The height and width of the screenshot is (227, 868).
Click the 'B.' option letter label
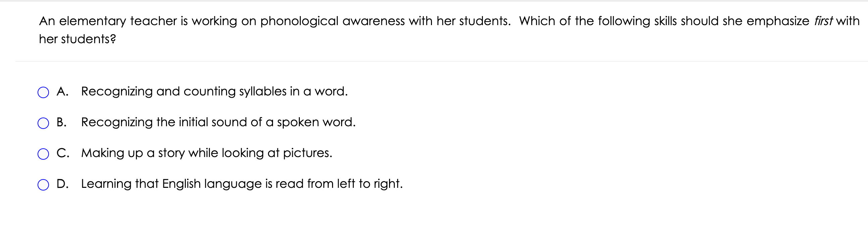[x=62, y=122]
